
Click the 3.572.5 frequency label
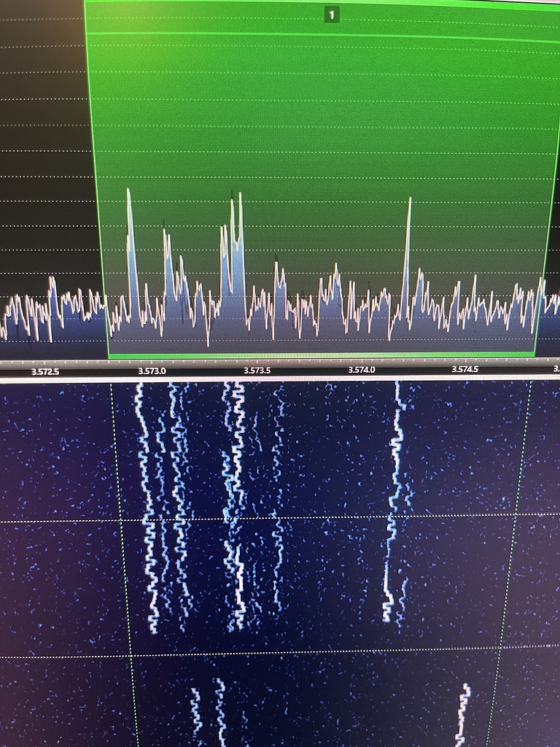pos(44,371)
